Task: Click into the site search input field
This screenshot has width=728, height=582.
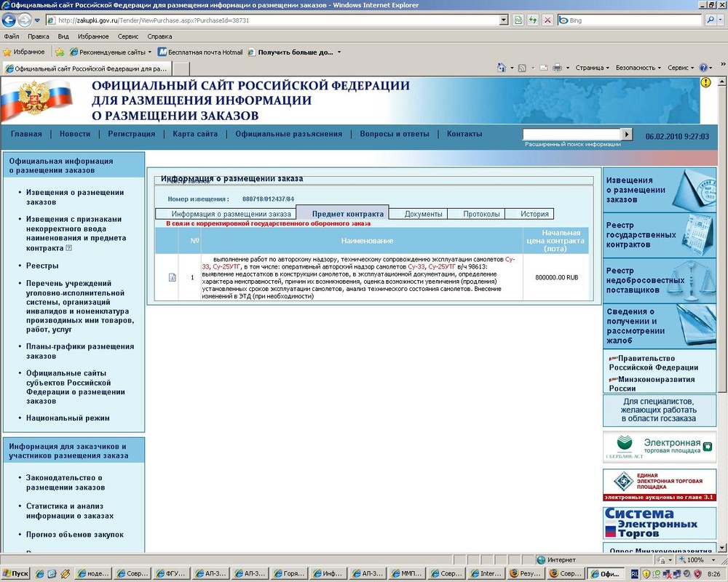Action: [x=571, y=134]
